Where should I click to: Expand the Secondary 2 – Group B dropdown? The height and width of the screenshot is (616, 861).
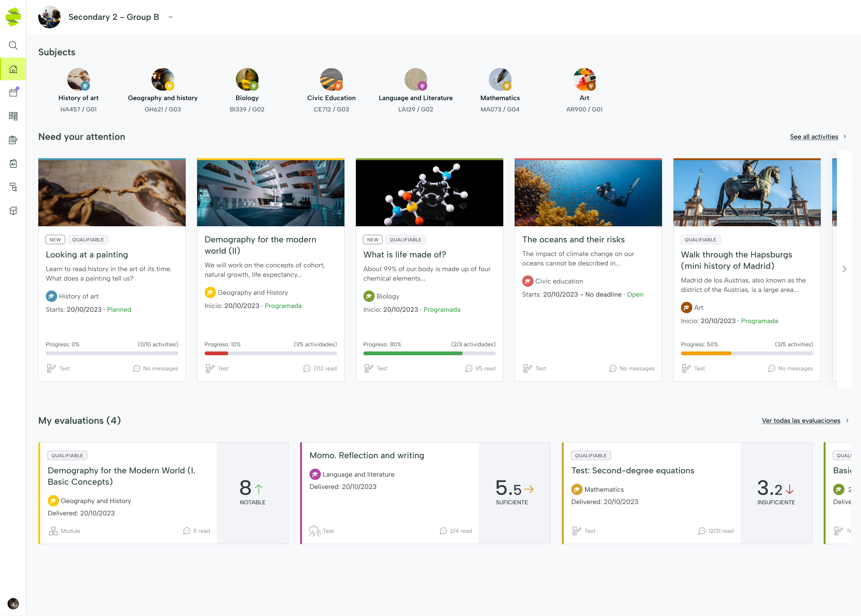(x=171, y=17)
